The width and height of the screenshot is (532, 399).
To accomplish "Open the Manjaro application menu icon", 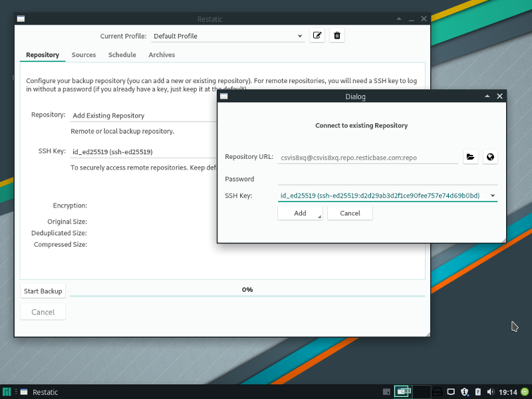I will 7,392.
